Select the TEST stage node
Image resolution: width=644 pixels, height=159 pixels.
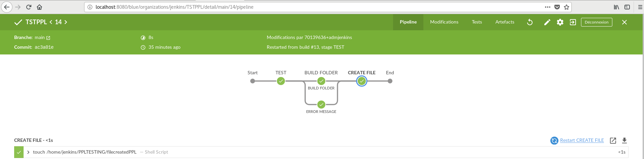click(x=281, y=81)
